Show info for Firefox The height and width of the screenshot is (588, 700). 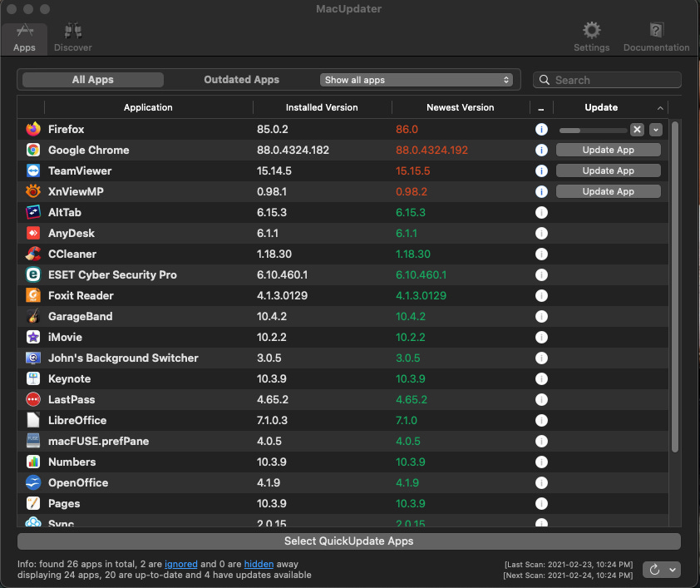coord(541,130)
